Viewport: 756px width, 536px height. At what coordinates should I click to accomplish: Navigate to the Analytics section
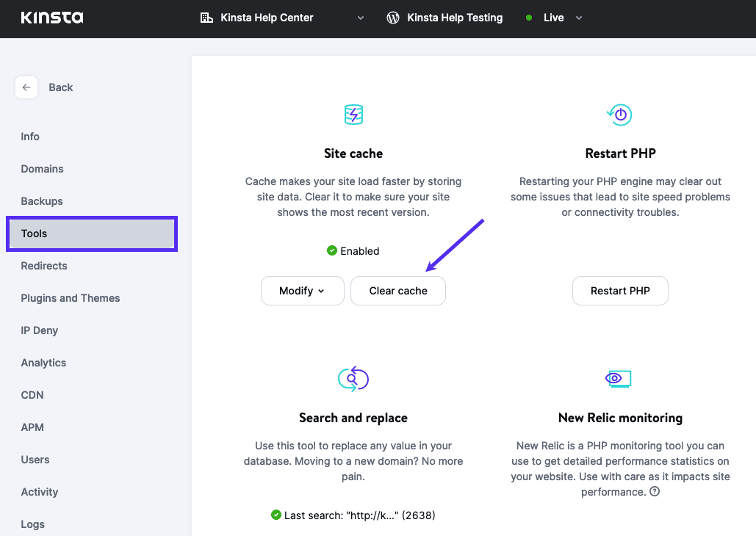click(43, 363)
